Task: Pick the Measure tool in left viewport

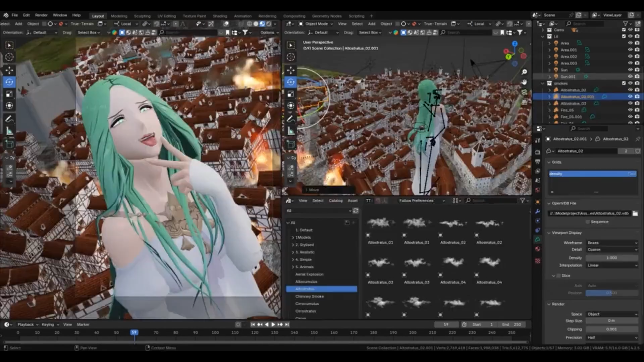Action: click(9, 131)
